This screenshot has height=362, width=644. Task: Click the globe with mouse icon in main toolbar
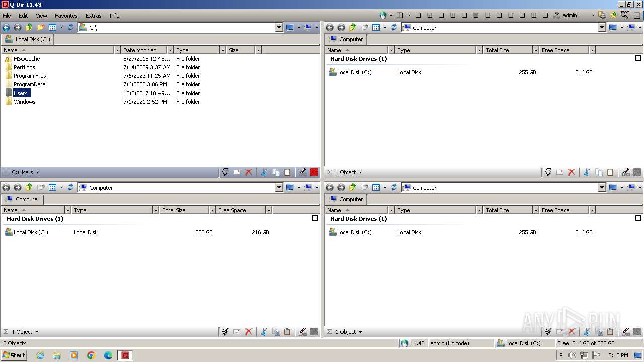click(x=383, y=15)
